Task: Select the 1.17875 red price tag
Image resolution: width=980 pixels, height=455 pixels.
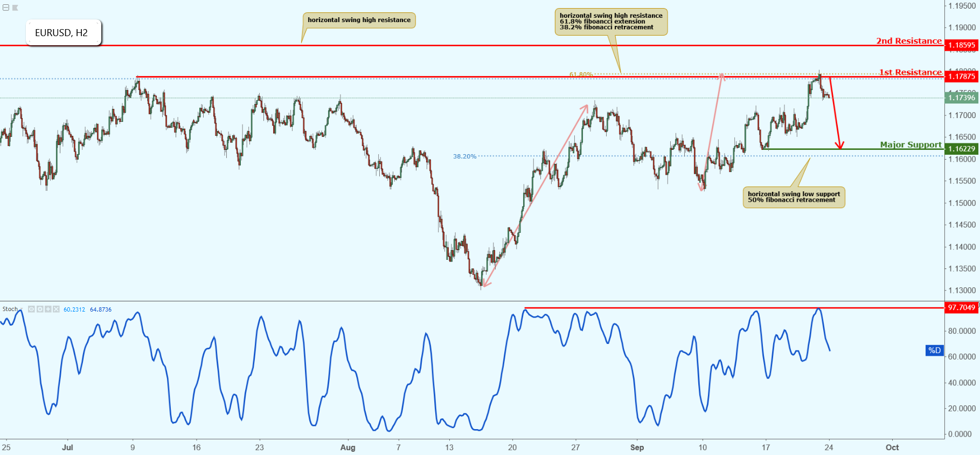Action: pos(962,77)
